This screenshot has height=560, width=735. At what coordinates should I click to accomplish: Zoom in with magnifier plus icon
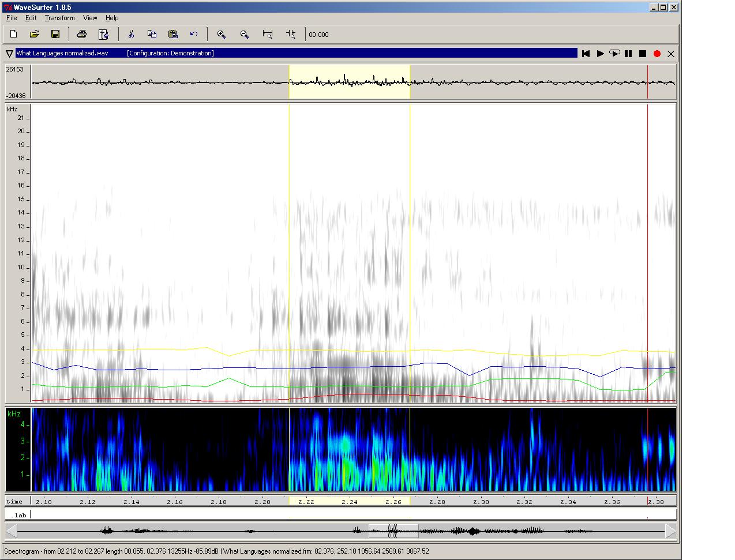[x=221, y=35]
